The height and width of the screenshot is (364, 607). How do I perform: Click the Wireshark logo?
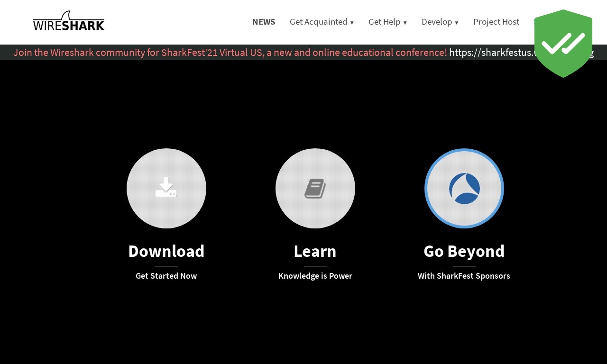point(69,21)
